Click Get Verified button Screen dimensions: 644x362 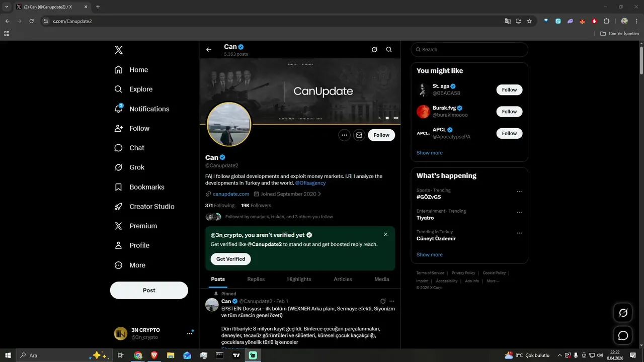[x=230, y=259]
